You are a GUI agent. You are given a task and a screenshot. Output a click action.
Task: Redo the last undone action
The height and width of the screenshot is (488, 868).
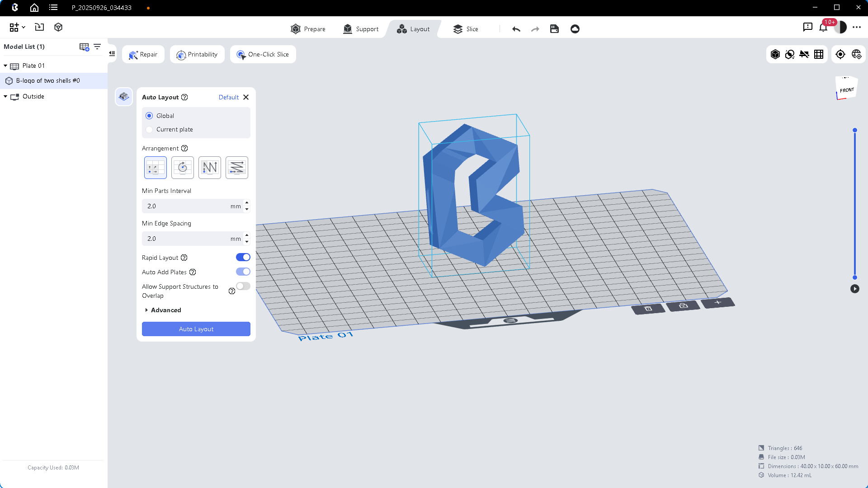535,29
